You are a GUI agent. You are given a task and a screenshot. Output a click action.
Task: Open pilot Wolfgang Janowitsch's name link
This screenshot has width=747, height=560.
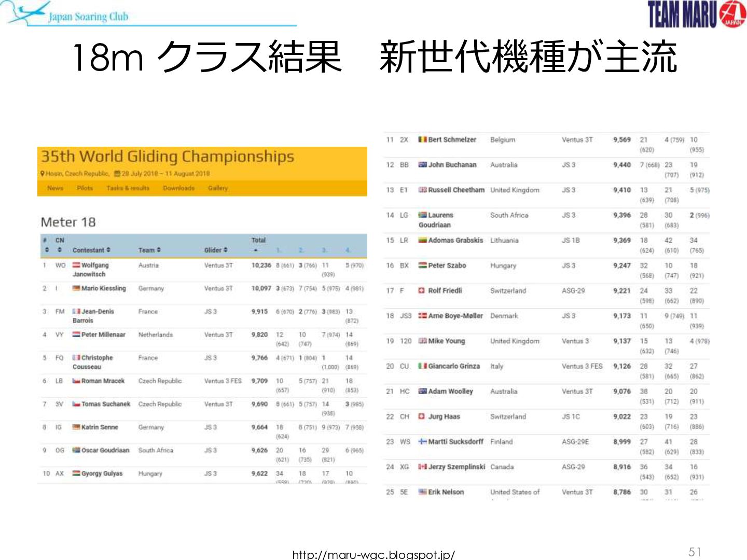91,270
